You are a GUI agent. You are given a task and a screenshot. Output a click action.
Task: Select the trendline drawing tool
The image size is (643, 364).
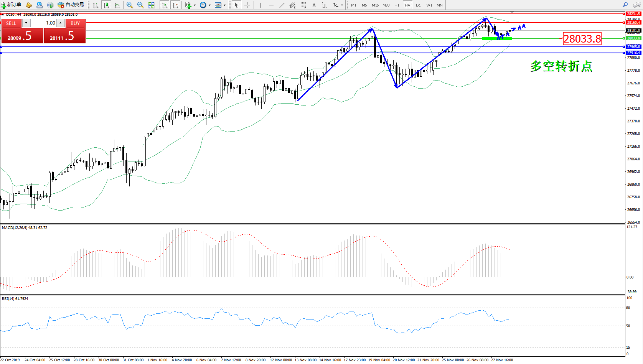[x=282, y=5]
